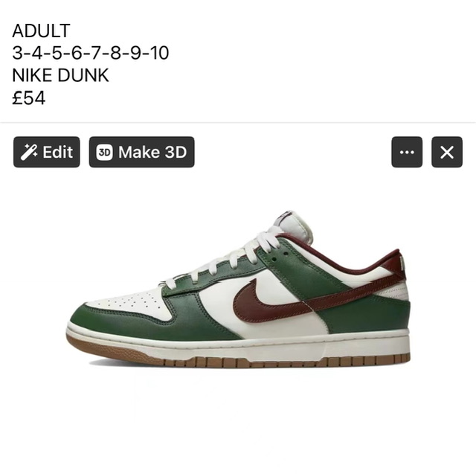The height and width of the screenshot is (474, 476).
Task: Click the £54 price text
Action: (x=29, y=97)
